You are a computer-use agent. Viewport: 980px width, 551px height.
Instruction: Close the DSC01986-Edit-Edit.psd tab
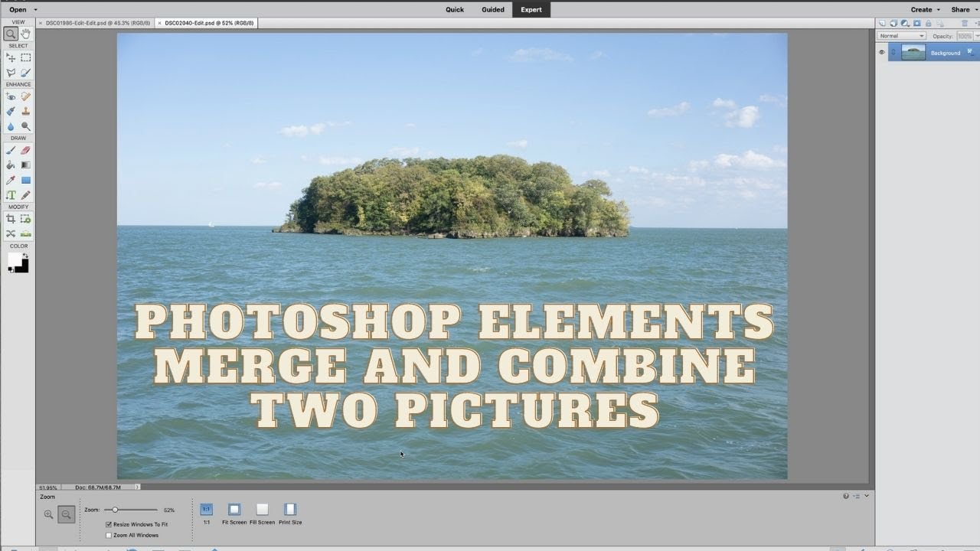(41, 23)
